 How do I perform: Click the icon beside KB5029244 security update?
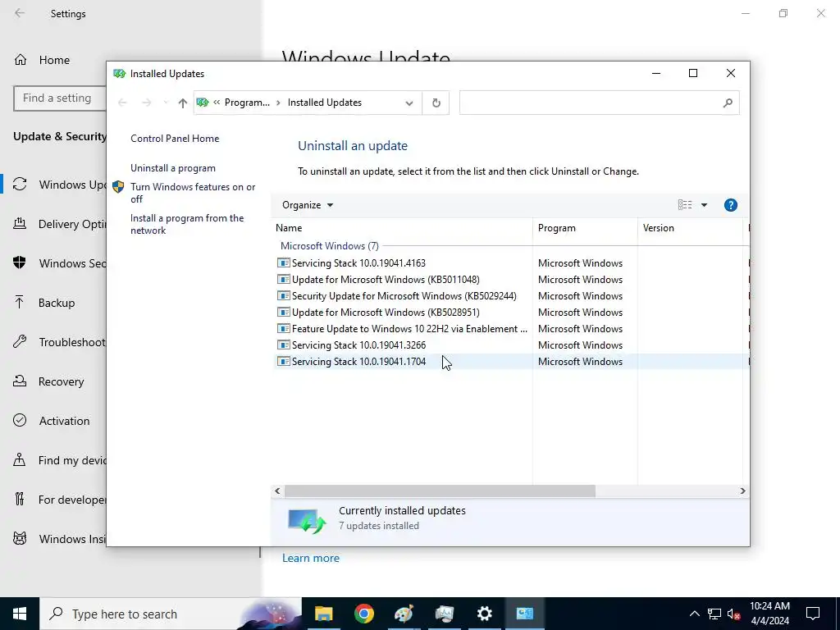(283, 295)
